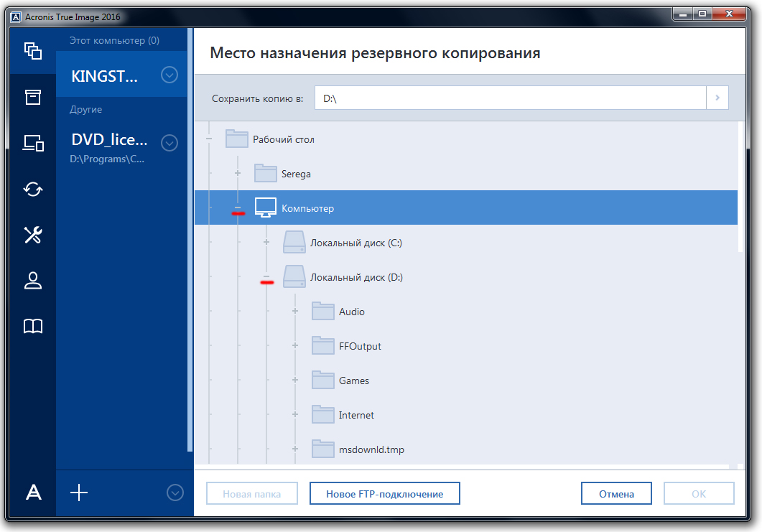This screenshot has height=532, width=762.
Task: Expand Локальный диск (C:)
Action: tap(266, 242)
